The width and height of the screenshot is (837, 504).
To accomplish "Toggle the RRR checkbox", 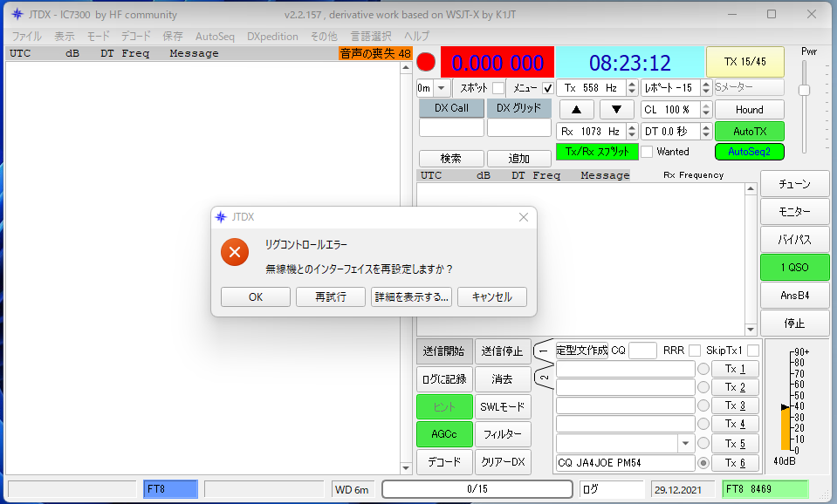I will 695,351.
